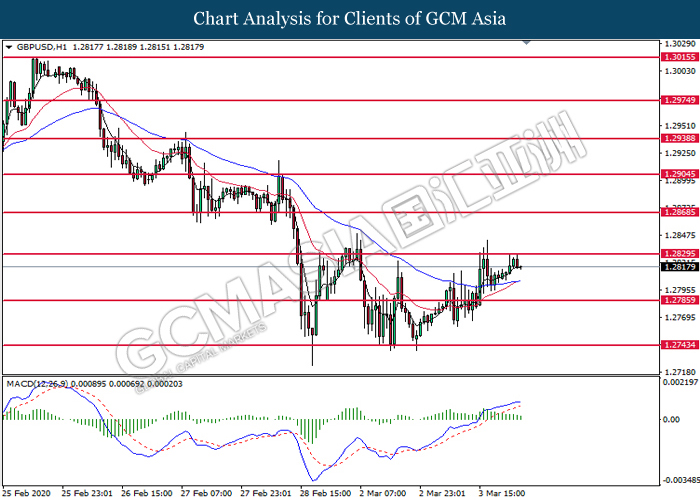Click the Chart Analysis for Clients title
This screenshot has height=500, width=700.
click(350, 19)
